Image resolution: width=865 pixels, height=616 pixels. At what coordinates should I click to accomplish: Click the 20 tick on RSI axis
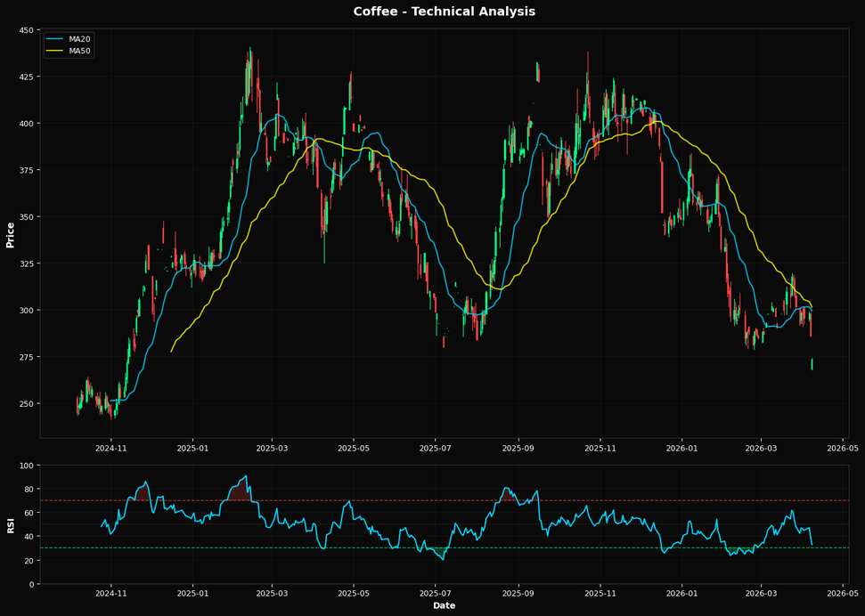pos(29,560)
